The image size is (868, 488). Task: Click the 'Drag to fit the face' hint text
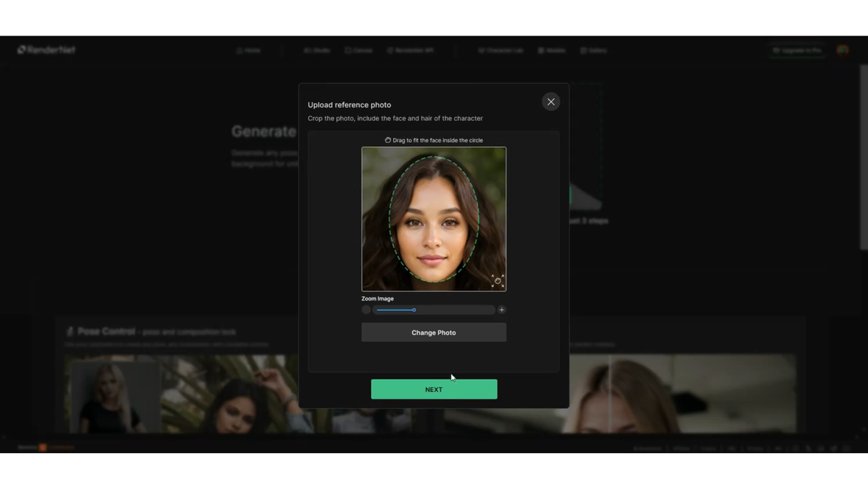point(438,141)
